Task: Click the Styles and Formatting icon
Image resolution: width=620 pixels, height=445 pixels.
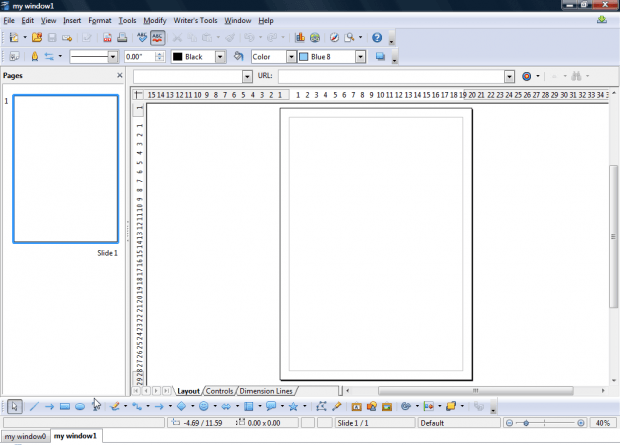Action: coord(14,57)
